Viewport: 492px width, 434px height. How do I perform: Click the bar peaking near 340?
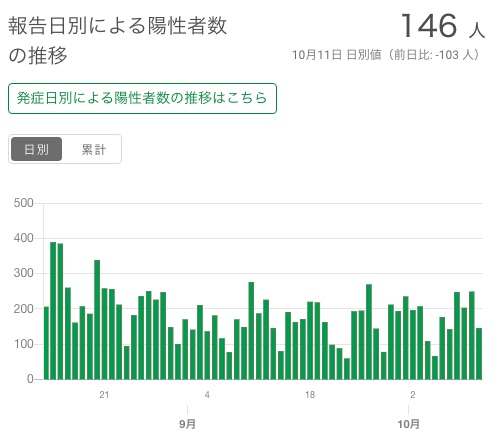pyautogui.click(x=97, y=320)
